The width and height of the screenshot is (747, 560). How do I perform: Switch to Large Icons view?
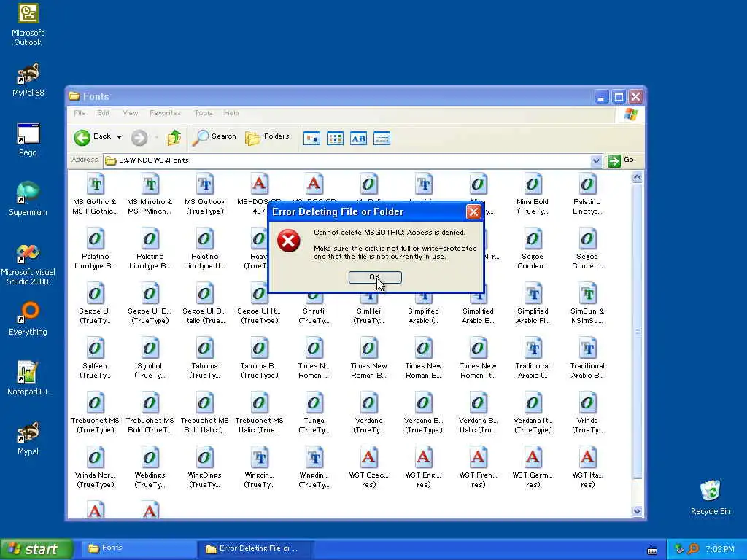[311, 139]
